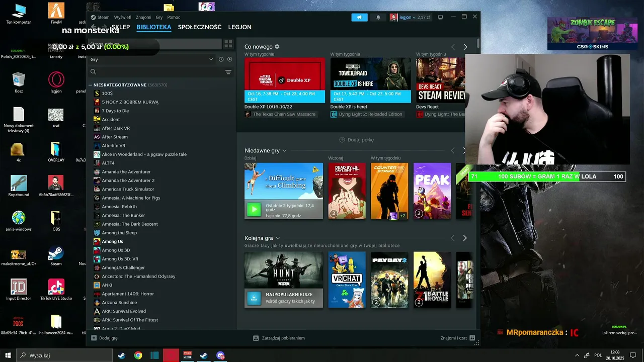Show next Co nowego items arrow

click(465, 47)
